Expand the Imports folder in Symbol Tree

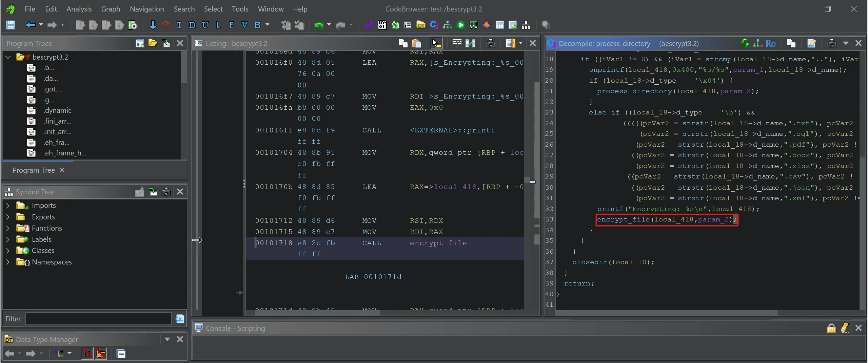click(8, 206)
